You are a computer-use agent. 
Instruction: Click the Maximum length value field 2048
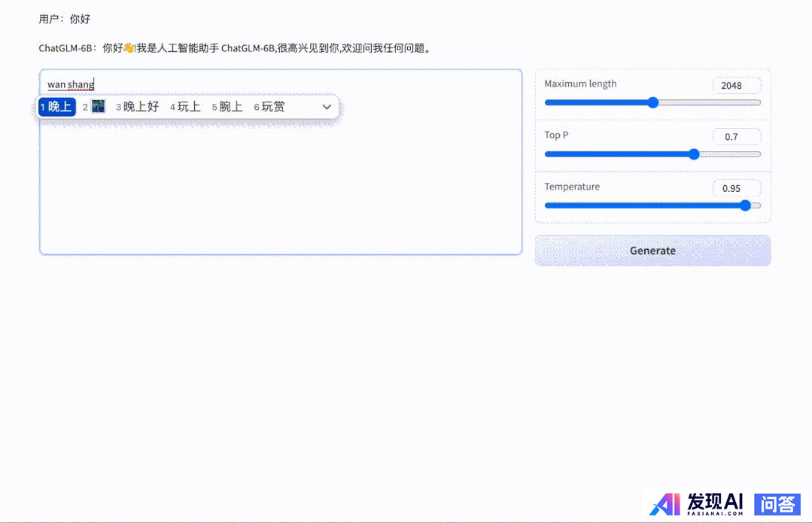pos(737,86)
